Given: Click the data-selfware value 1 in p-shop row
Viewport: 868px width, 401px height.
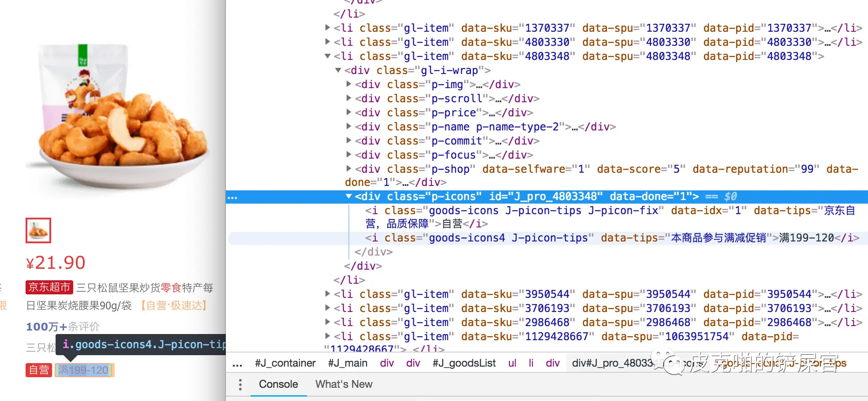Looking at the screenshot, I should 581,169.
